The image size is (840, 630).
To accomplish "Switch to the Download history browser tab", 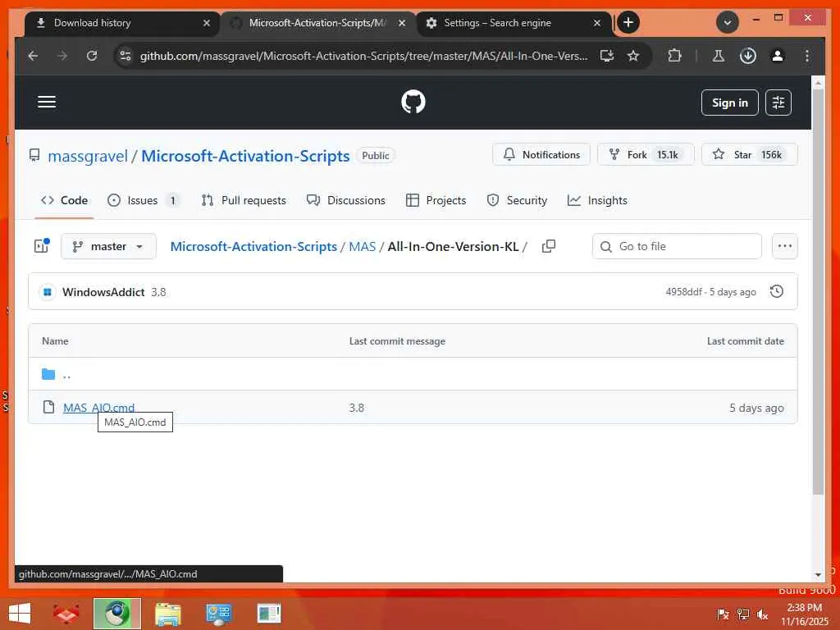I will click(121, 23).
